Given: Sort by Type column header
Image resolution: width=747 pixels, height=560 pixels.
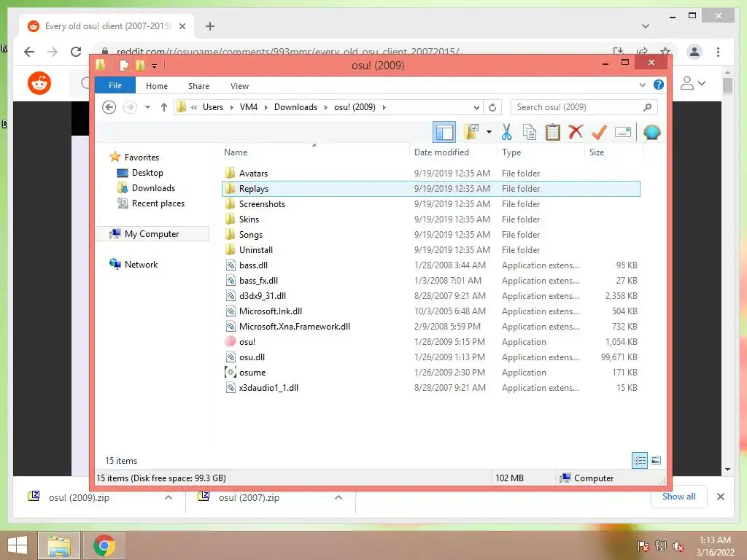Looking at the screenshot, I should (511, 152).
